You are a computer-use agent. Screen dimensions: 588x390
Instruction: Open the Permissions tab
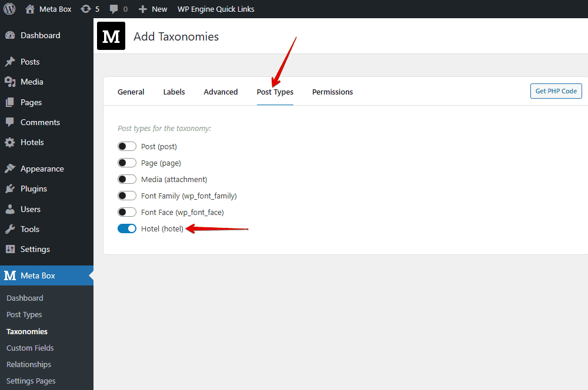click(x=332, y=92)
